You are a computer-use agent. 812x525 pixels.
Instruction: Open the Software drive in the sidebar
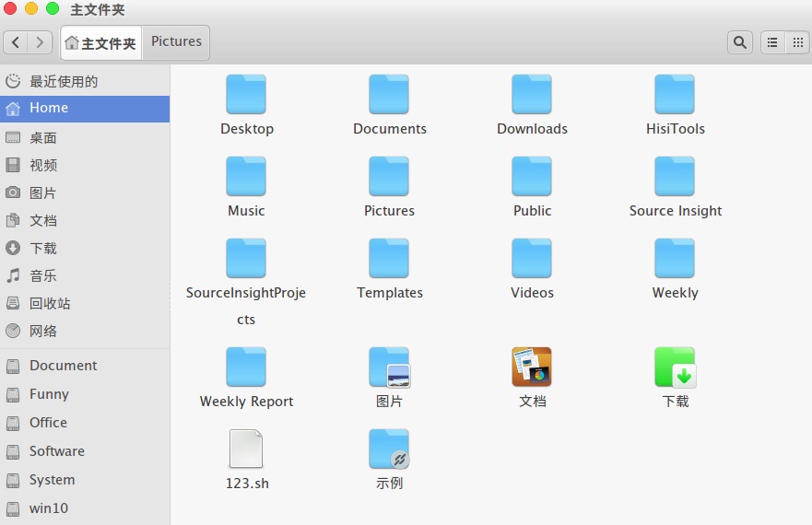(x=85, y=451)
